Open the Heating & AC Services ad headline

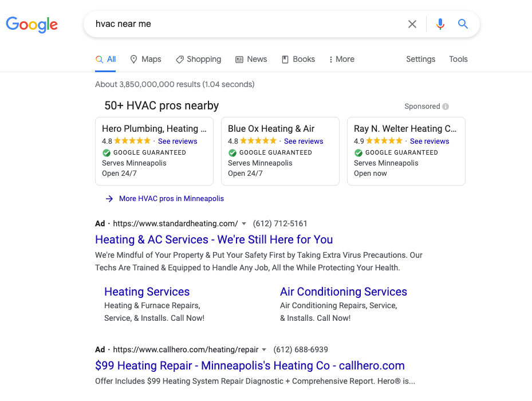[x=214, y=239]
